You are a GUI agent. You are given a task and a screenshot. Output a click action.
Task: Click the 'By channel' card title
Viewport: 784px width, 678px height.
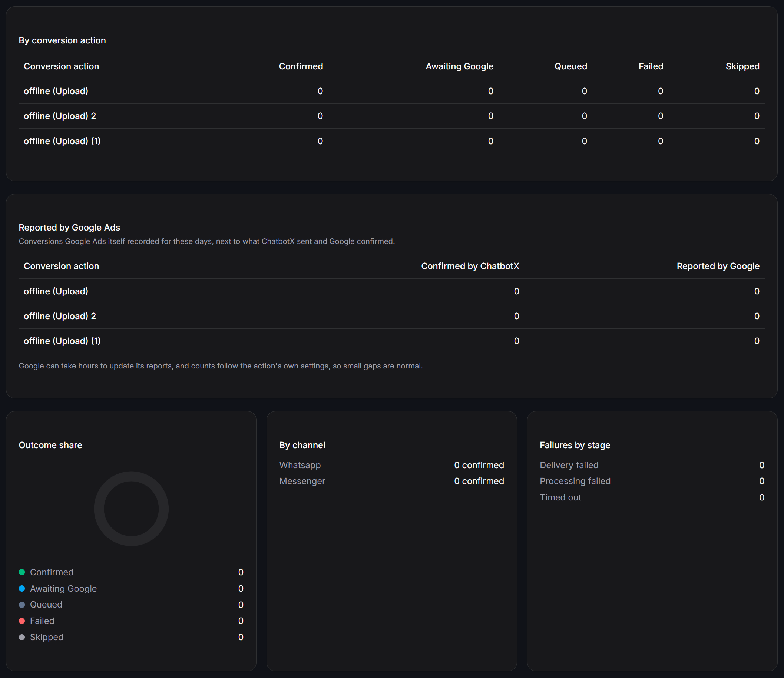point(302,445)
